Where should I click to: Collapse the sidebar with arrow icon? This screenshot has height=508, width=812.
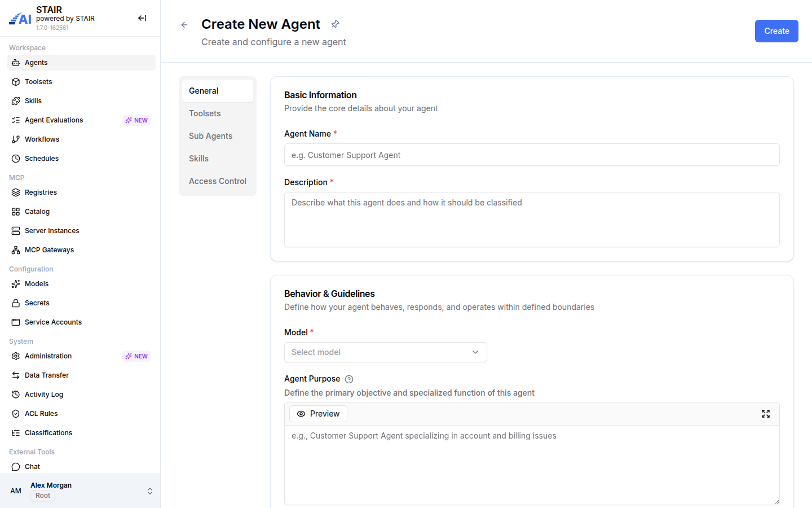click(x=142, y=18)
